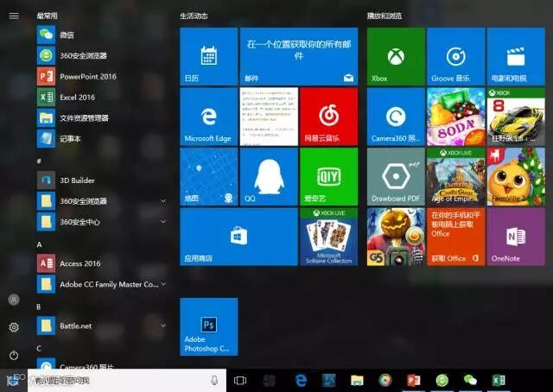The width and height of the screenshot is (553, 392).
Task: Open the 邮件 (Mail) tile
Action: 299,56
